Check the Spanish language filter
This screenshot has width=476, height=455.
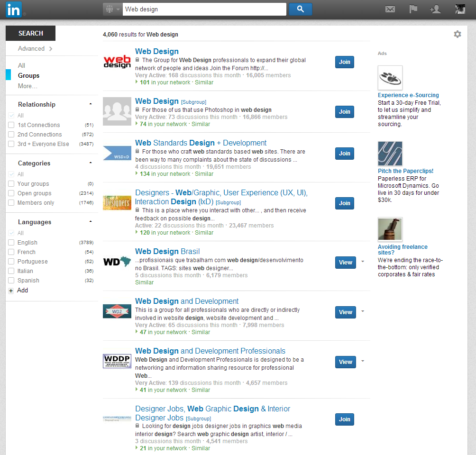(x=11, y=280)
